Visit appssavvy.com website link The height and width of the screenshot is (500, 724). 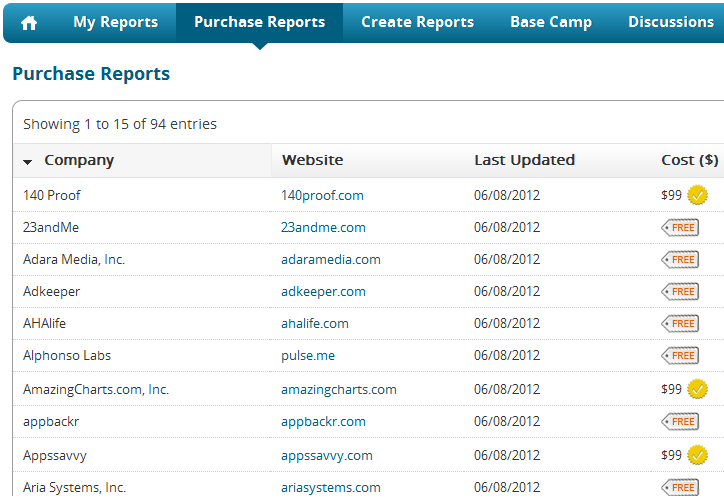[x=326, y=455]
